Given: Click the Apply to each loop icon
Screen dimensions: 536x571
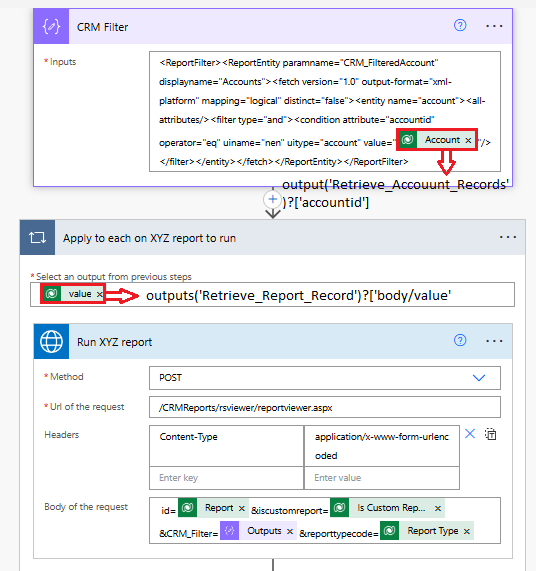Looking at the screenshot, I should (x=38, y=237).
